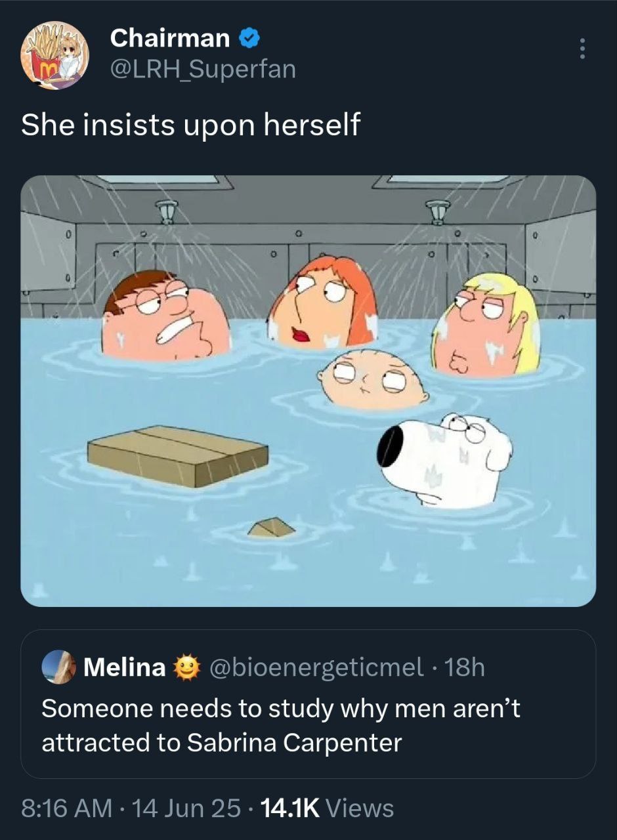Click the Melina display name
The height and width of the screenshot is (840, 617).
pyautogui.click(x=125, y=668)
